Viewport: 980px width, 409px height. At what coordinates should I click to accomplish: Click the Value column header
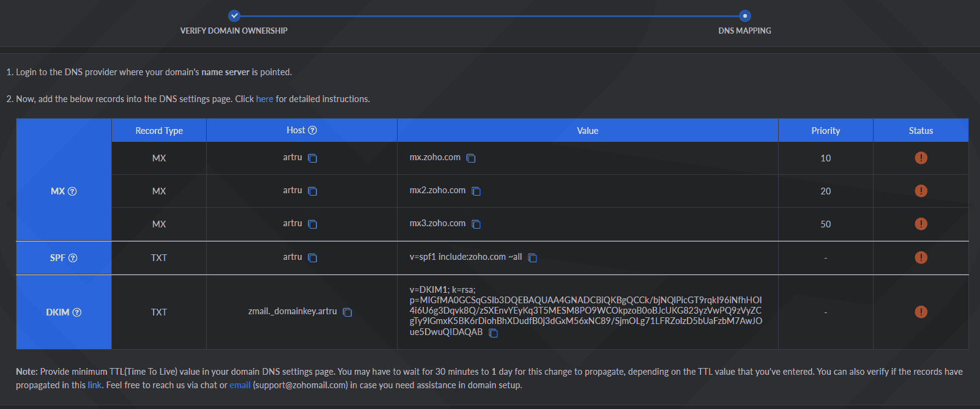point(587,131)
